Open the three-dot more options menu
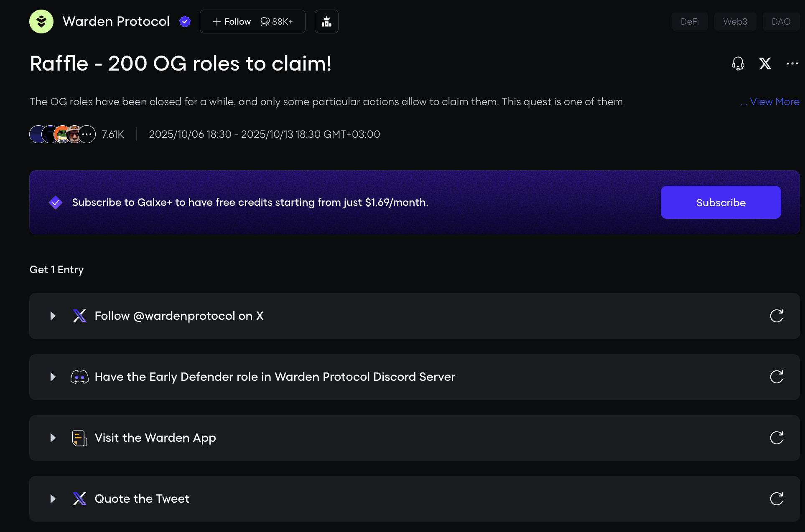This screenshot has width=805, height=532. point(792,63)
